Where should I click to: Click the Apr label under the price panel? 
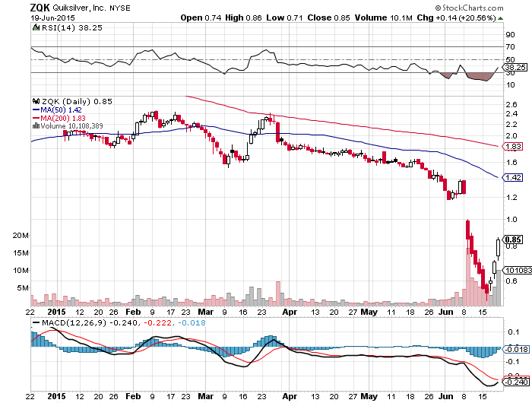point(290,312)
